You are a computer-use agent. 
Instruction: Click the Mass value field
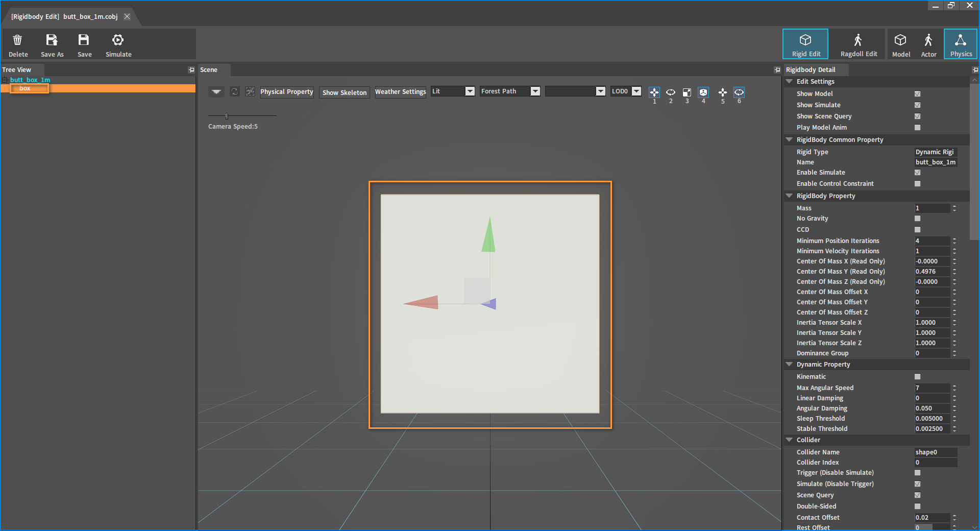pyautogui.click(x=932, y=208)
